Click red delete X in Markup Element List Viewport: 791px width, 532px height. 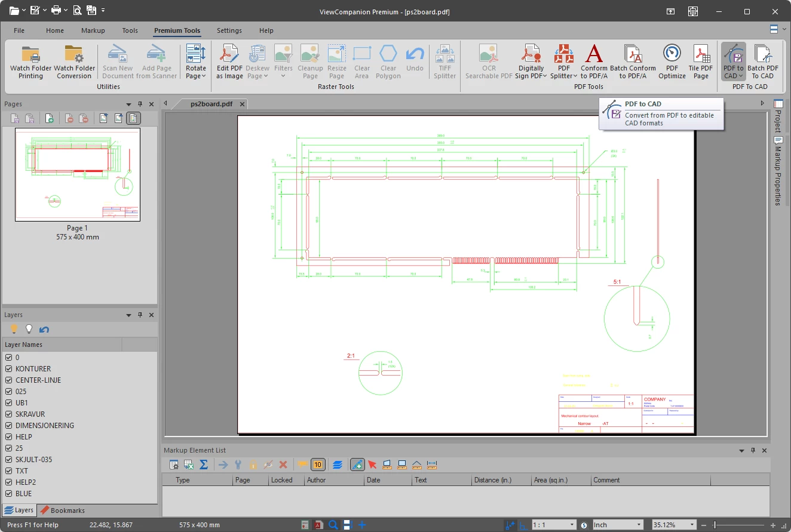click(283, 465)
